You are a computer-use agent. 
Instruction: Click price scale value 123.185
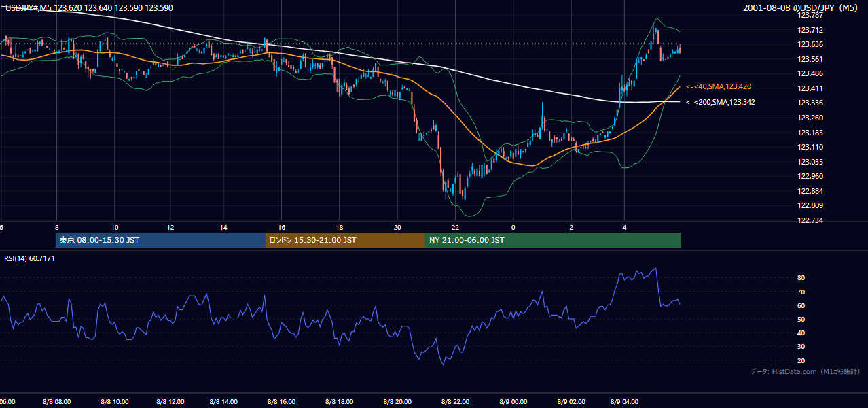tap(810, 133)
